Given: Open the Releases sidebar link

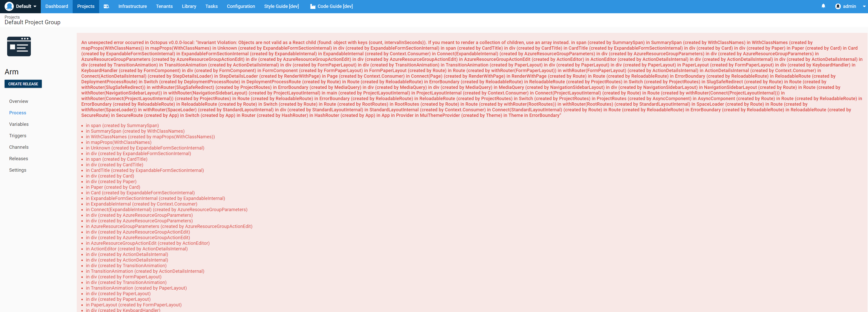Looking at the screenshot, I should [x=19, y=158].
